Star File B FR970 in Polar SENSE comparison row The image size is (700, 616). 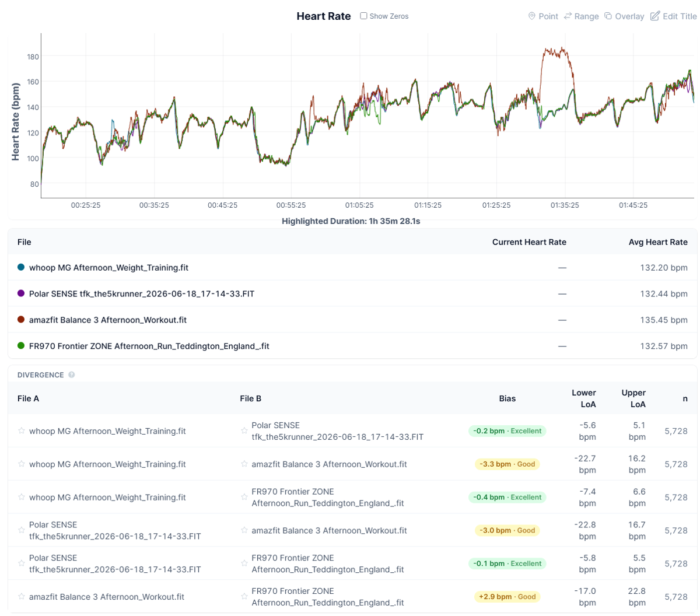(244, 563)
